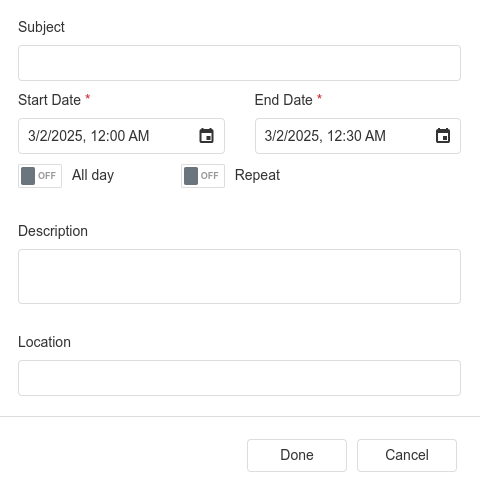Viewport: 480px width, 490px height.
Task: Click the All day label text
Action: coord(93,175)
